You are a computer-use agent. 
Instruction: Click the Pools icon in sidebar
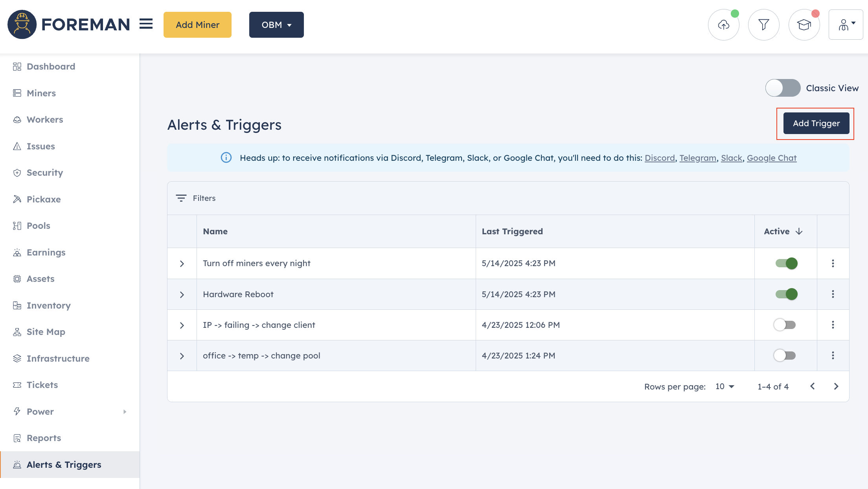17,226
